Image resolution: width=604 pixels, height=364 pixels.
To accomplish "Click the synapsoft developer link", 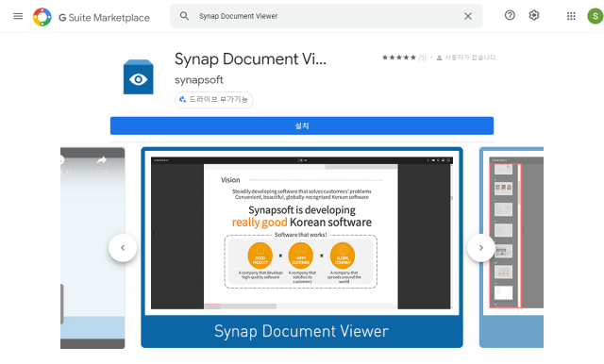I will pyautogui.click(x=199, y=79).
